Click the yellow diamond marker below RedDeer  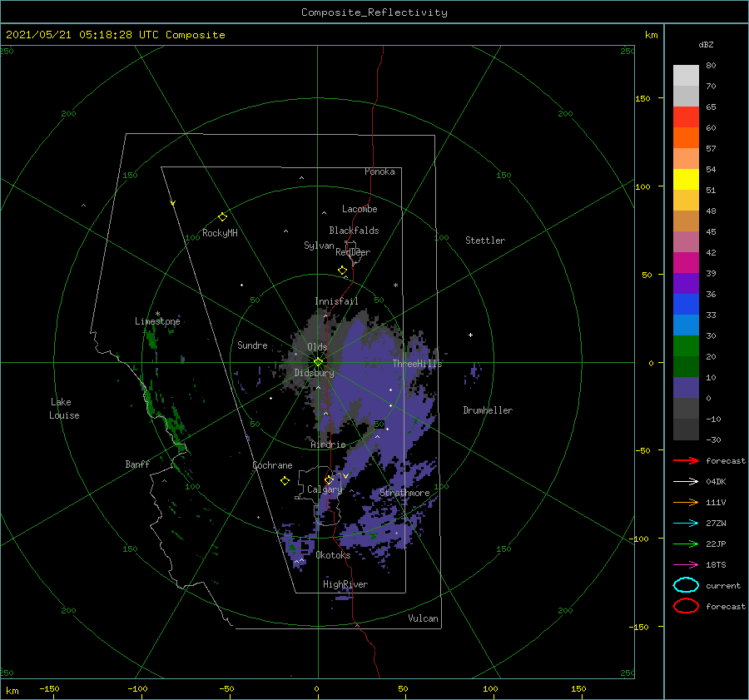342,271
